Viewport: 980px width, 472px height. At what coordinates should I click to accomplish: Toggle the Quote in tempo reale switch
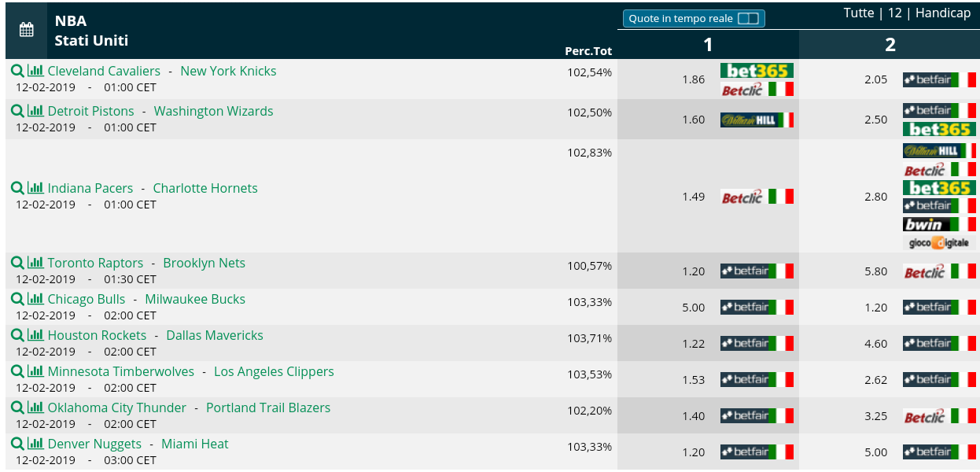(x=748, y=18)
